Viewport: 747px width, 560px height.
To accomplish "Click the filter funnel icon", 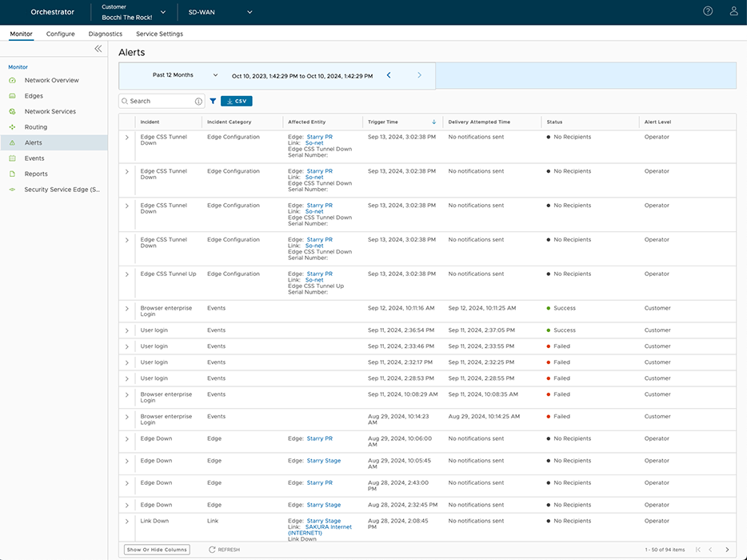I will coord(213,102).
